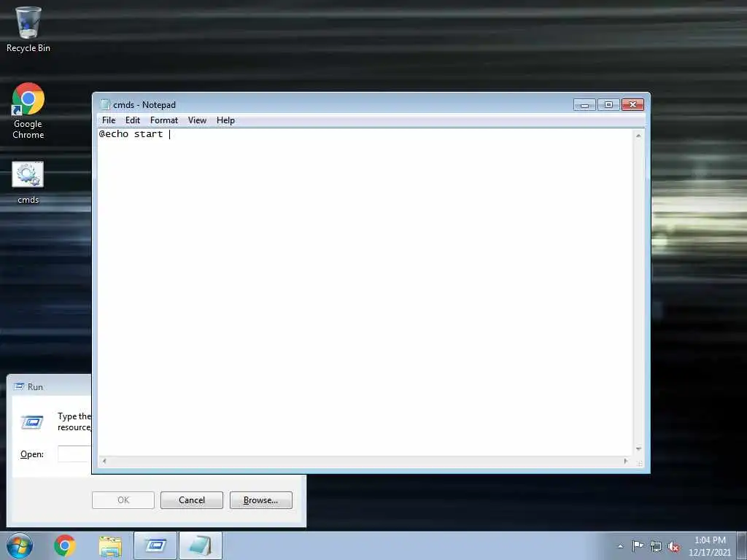Open network status tray icon

656,547
